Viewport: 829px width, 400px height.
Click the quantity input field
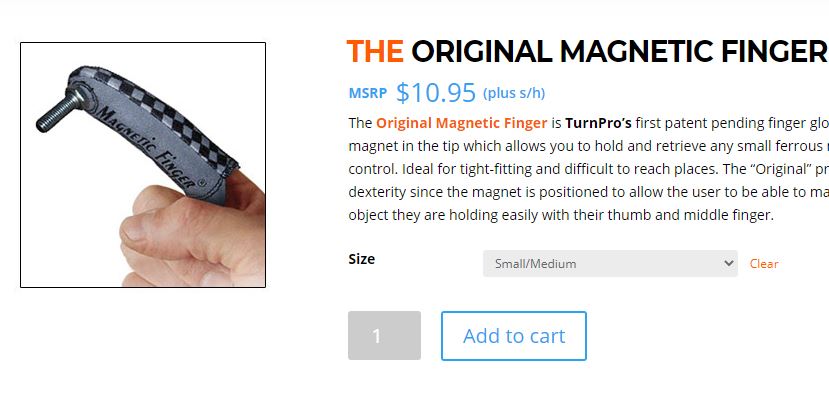384,336
